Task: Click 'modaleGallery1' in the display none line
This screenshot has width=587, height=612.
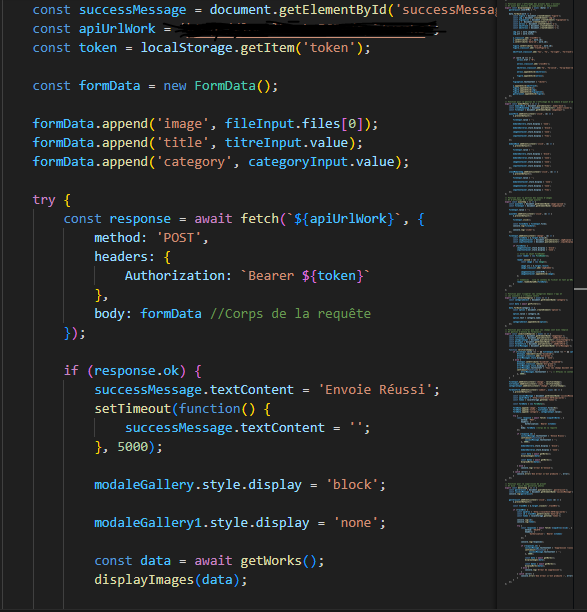Action: tap(148, 523)
